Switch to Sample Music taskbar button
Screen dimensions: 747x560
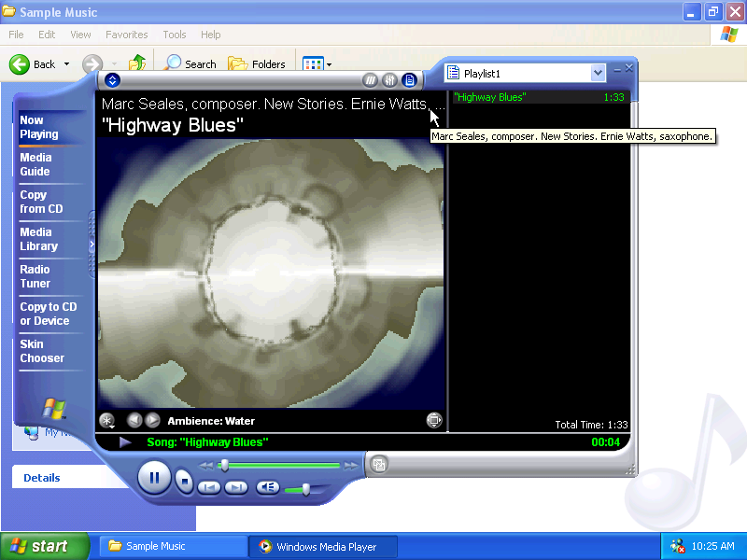173,546
